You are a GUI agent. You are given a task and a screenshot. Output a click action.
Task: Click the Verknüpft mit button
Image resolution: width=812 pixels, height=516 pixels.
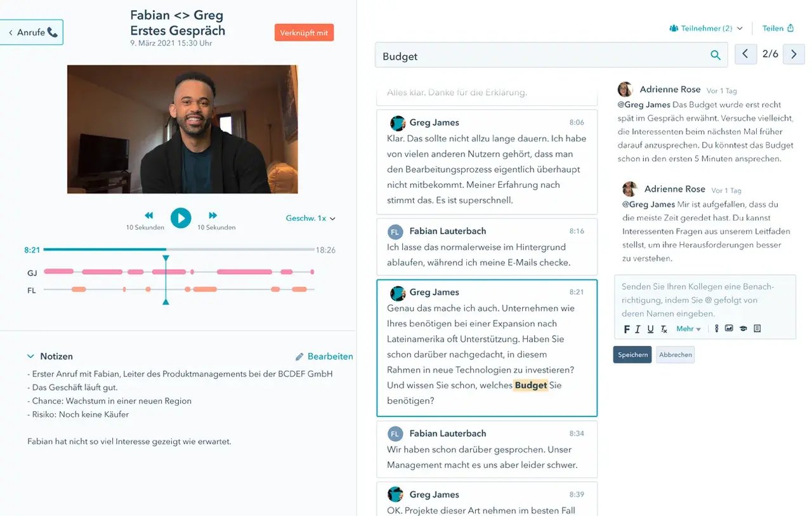click(304, 32)
